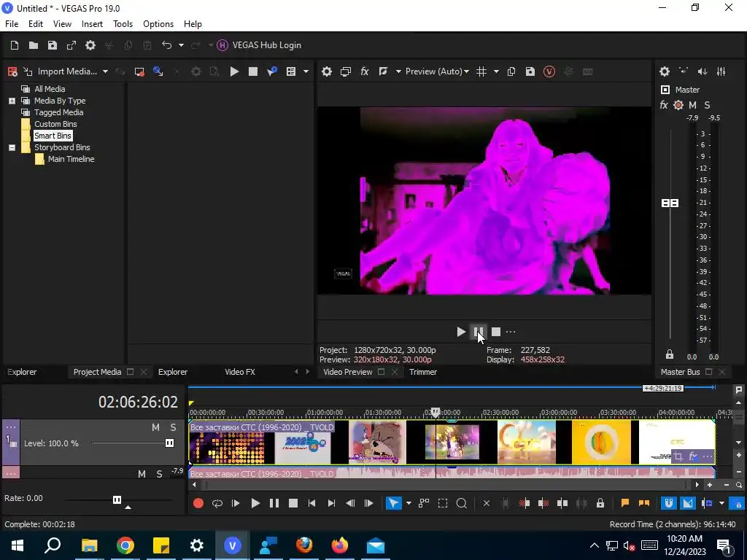
Task: Create a new project with New icon
Action: (x=15, y=45)
